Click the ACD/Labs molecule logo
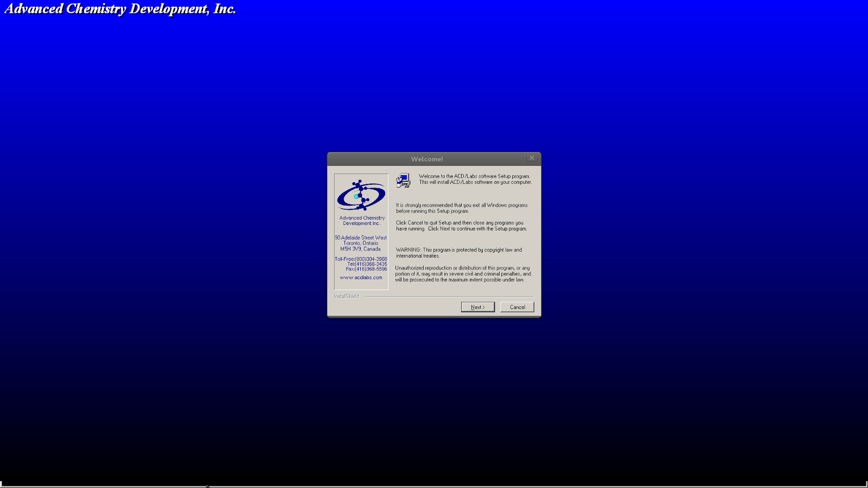This screenshot has width=868, height=488. click(x=361, y=195)
